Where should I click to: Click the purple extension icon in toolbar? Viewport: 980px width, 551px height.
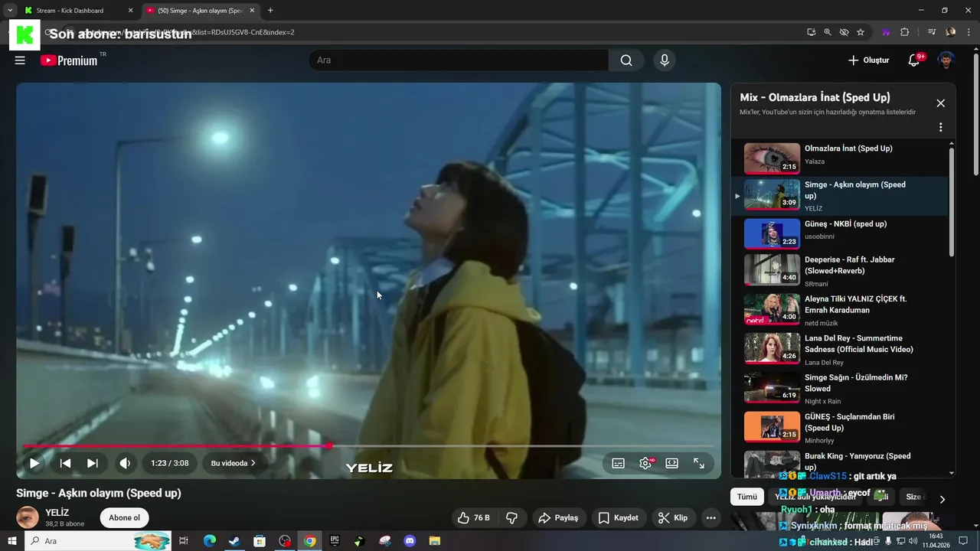pos(887,32)
